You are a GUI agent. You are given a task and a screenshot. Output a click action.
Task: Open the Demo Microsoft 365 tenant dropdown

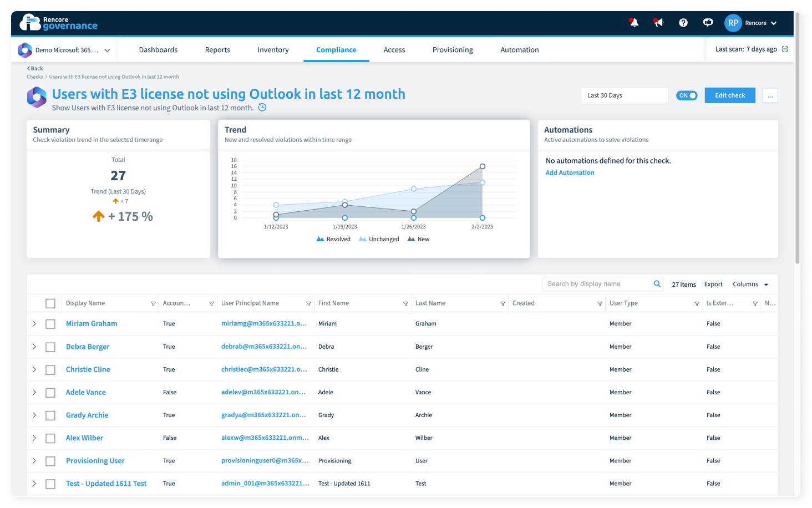click(64, 50)
